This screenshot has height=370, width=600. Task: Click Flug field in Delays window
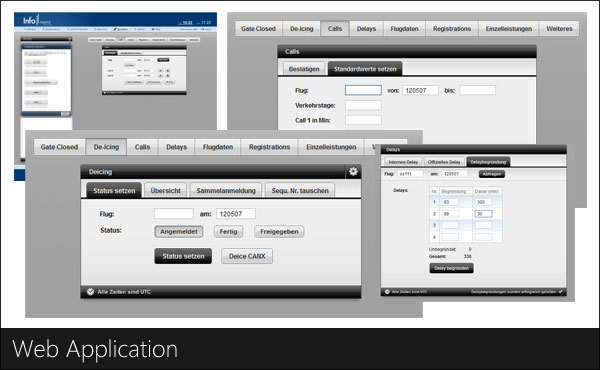click(410, 174)
